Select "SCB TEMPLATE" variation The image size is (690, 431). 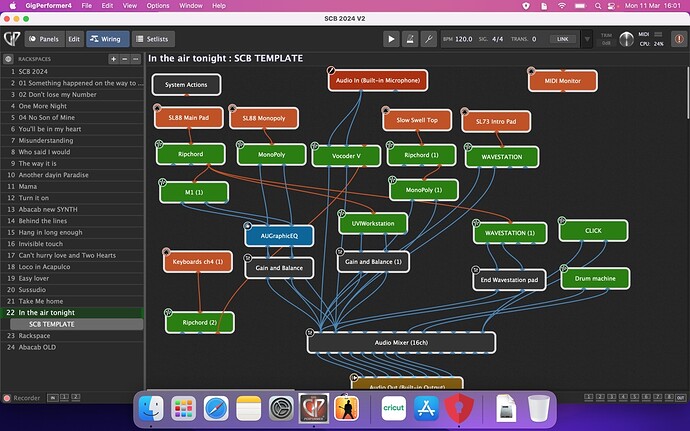[76, 324]
